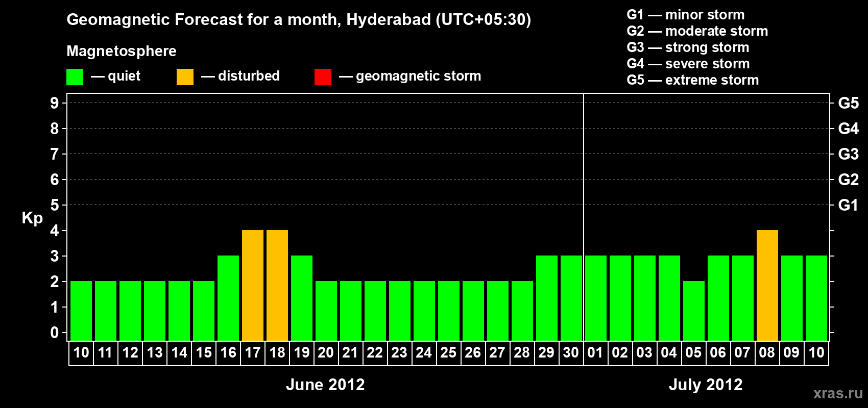Click the last green bar, July 10
868x408 pixels.
[816, 298]
